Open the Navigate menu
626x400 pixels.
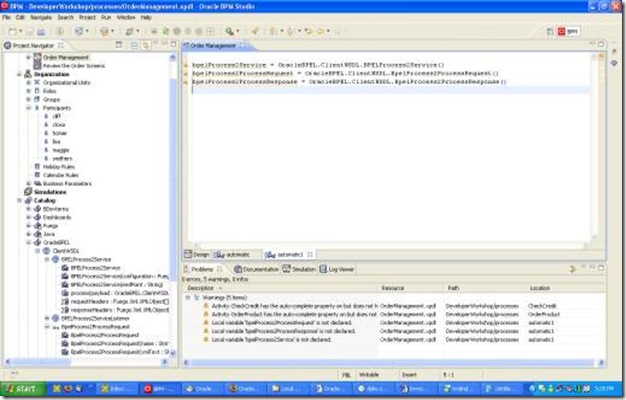41,17
